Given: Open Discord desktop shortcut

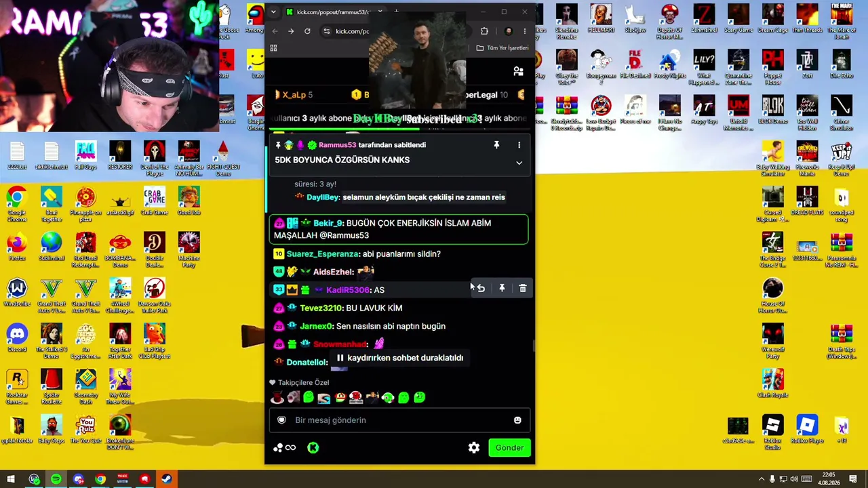Looking at the screenshot, I should pyautogui.click(x=17, y=338).
